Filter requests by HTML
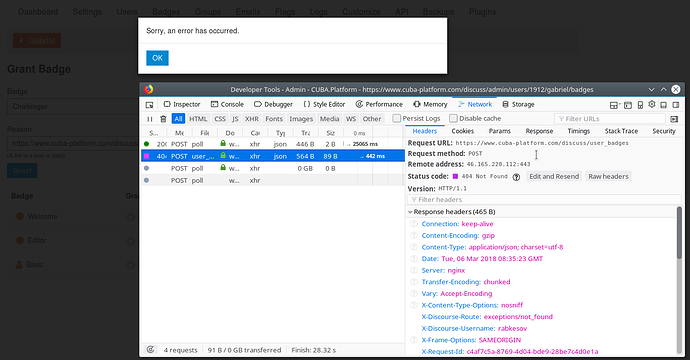The image size is (690, 360). [x=198, y=119]
